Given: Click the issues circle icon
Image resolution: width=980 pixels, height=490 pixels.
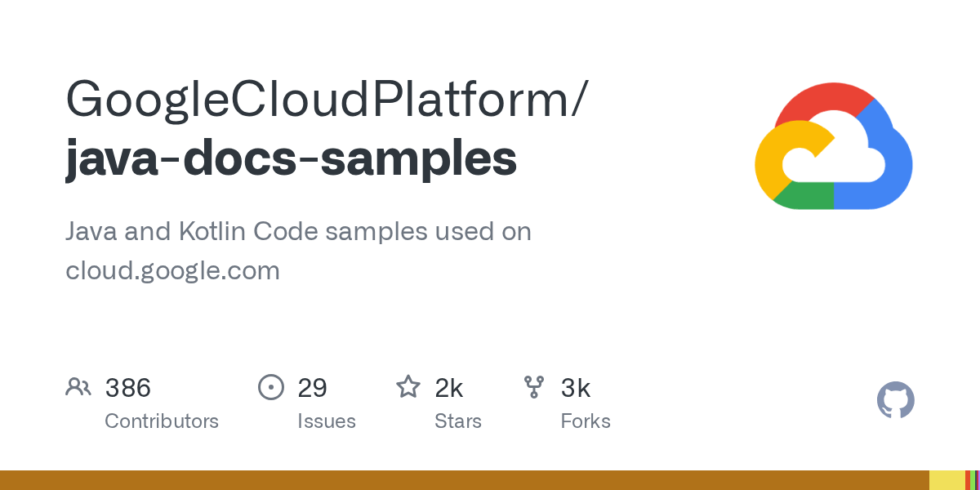Looking at the screenshot, I should [x=270, y=387].
